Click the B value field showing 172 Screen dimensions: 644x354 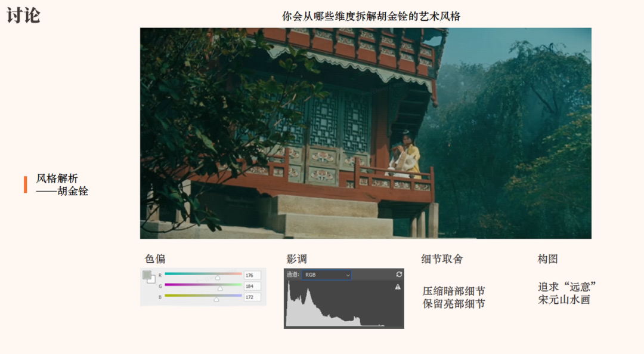252,297
